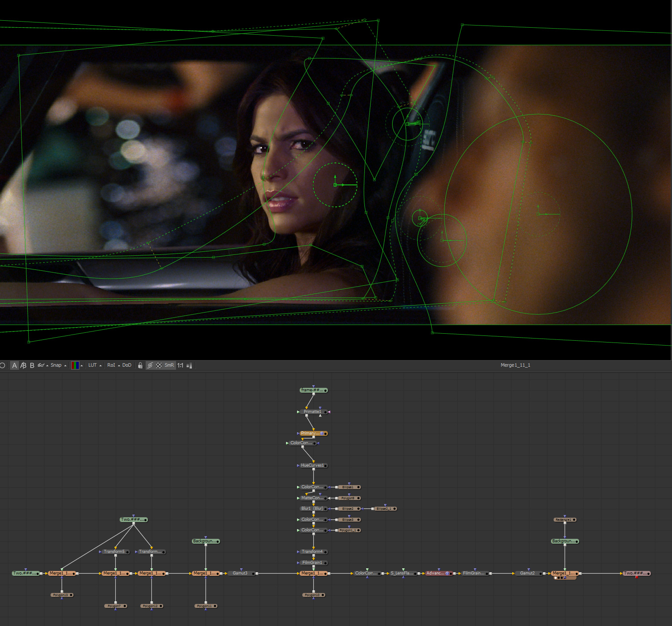Toggle SmR smooth resize
Viewport: 672px width, 626px height.
pos(169,365)
